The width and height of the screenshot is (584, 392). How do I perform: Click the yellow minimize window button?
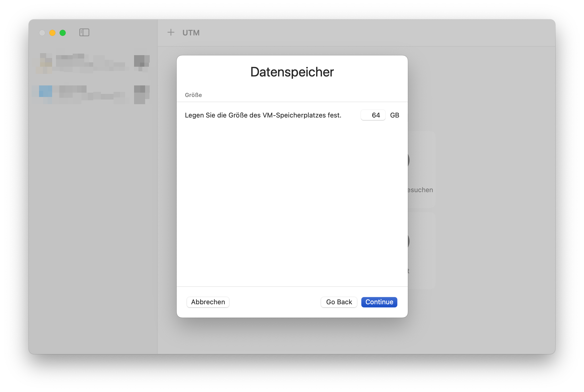[x=52, y=33]
